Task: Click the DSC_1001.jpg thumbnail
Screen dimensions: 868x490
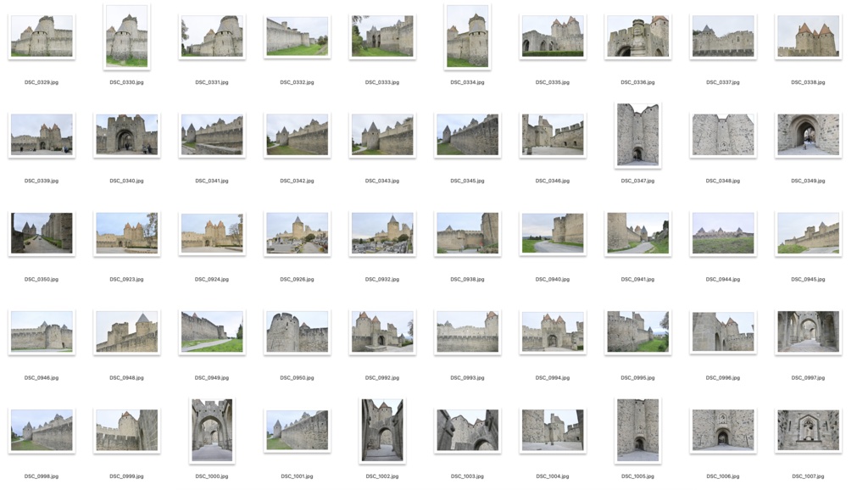Action: (298, 430)
